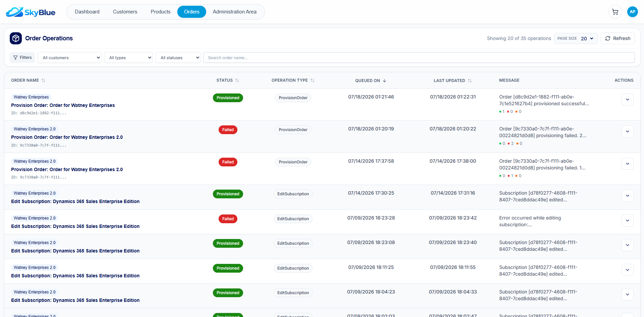Sort by Last Updated column arrows
This screenshot has height=317, width=644.
click(470, 81)
